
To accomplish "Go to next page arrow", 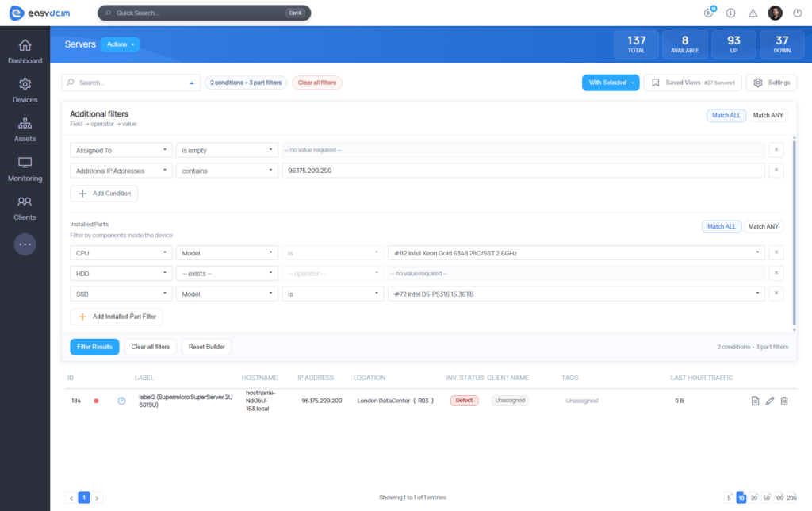I will pyautogui.click(x=97, y=498).
